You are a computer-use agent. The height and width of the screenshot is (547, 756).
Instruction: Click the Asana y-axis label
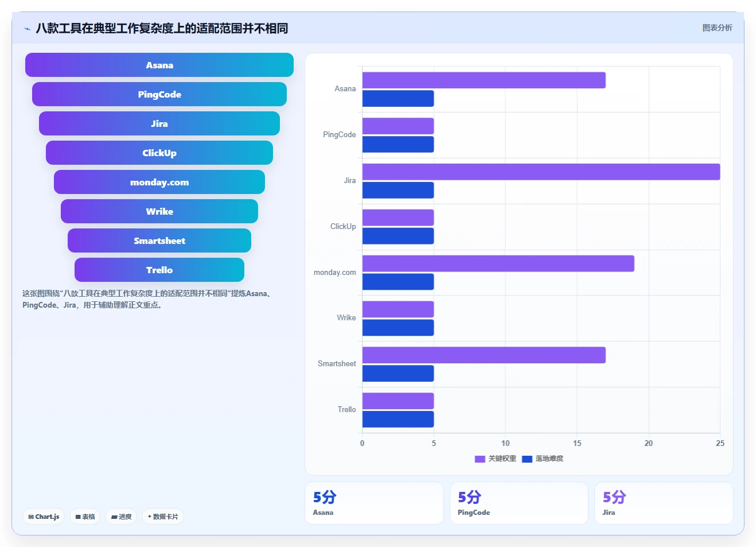click(x=345, y=89)
